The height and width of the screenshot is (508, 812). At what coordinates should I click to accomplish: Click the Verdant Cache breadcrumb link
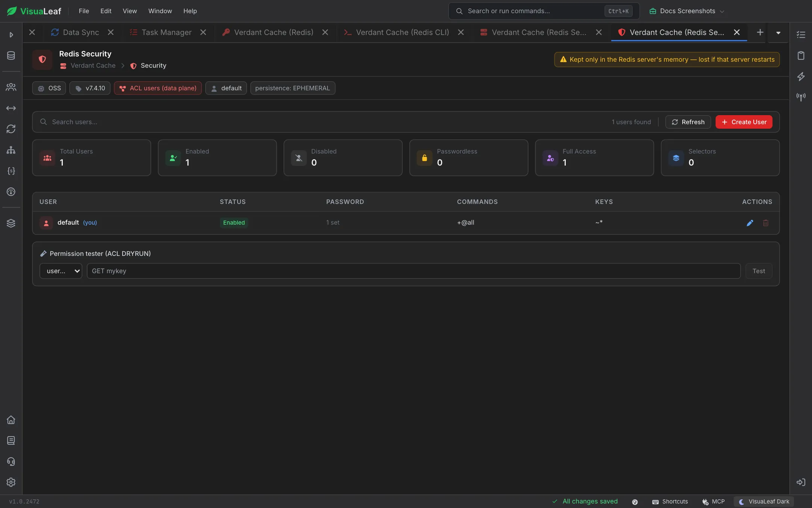(x=93, y=65)
